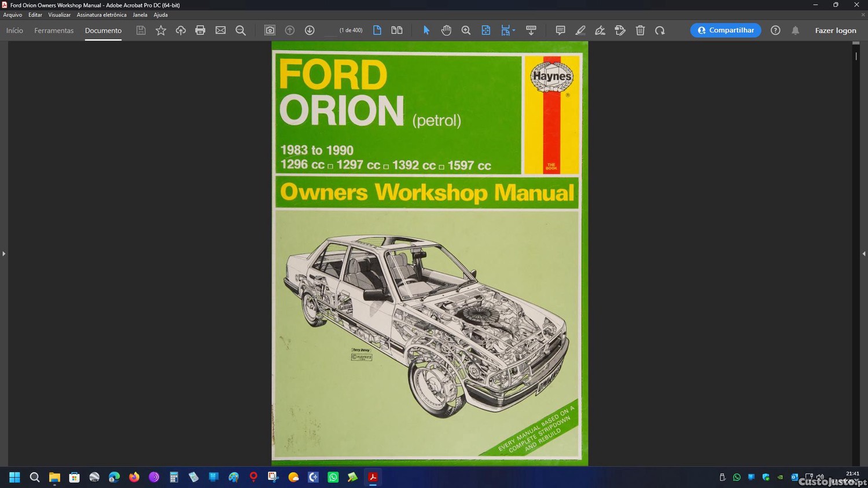868x488 pixels.
Task: Open the Ajuda menu
Action: [x=160, y=15]
